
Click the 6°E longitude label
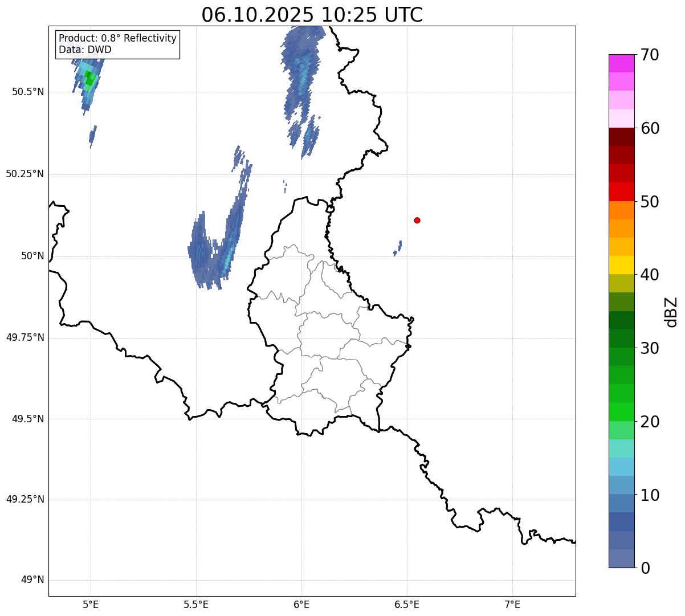(301, 604)
